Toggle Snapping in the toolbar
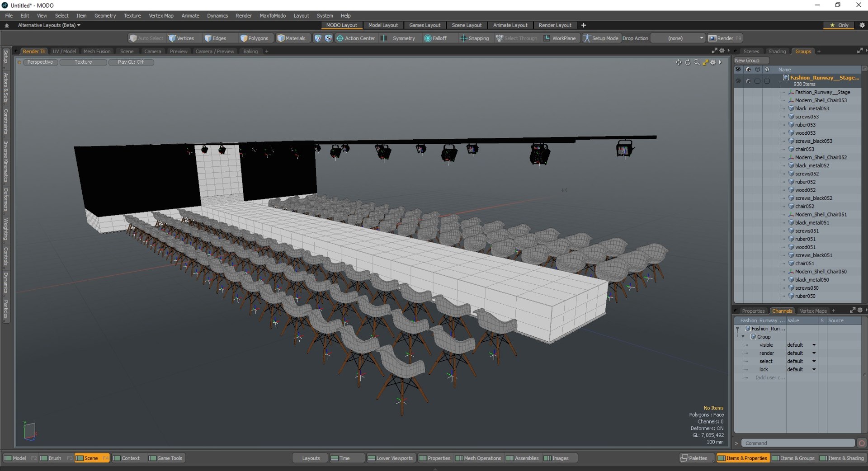Screen dimensions: 868x471 tap(474, 38)
